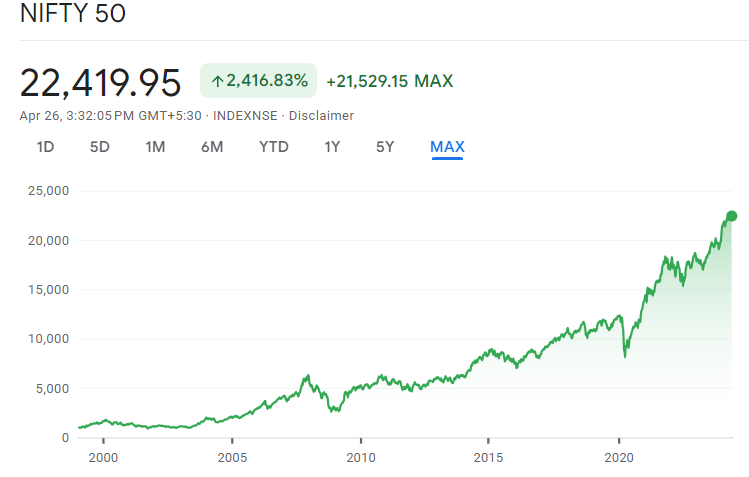The width and height of the screenshot is (749, 477).
Task: Click the green endpoint dot on chart
Action: (x=731, y=216)
